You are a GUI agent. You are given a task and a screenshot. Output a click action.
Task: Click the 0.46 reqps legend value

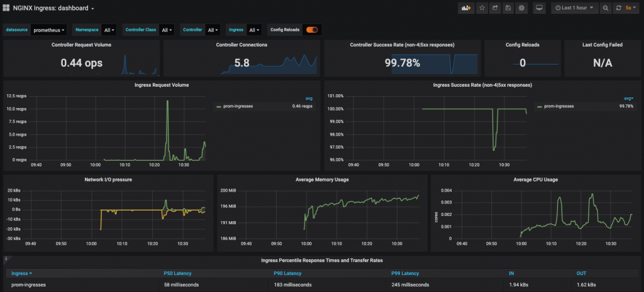click(303, 106)
